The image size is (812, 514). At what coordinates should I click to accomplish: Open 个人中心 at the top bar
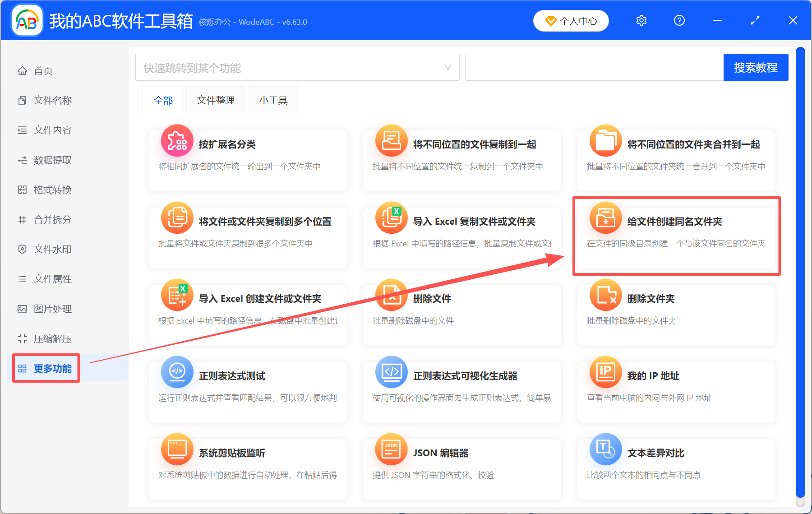pyautogui.click(x=571, y=20)
